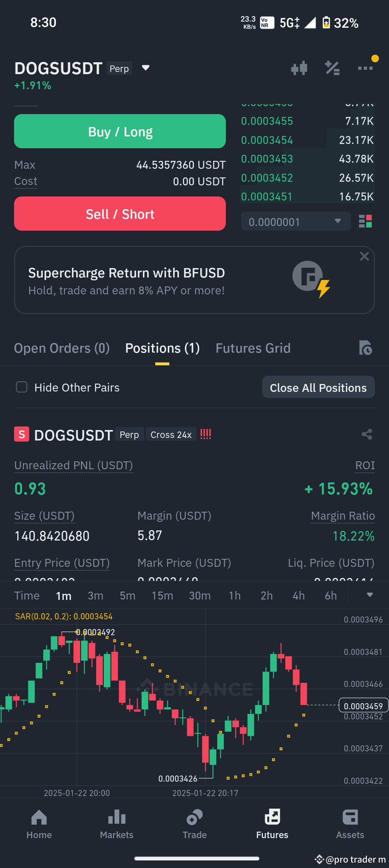Image resolution: width=389 pixels, height=868 pixels.
Task: Switch to the Open Orders tab
Action: (62, 348)
